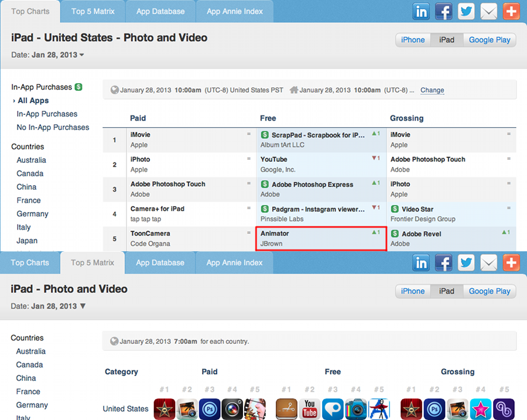
Task: Click orange plus share icon on Top 5 Matrix page
Action: [511, 262]
